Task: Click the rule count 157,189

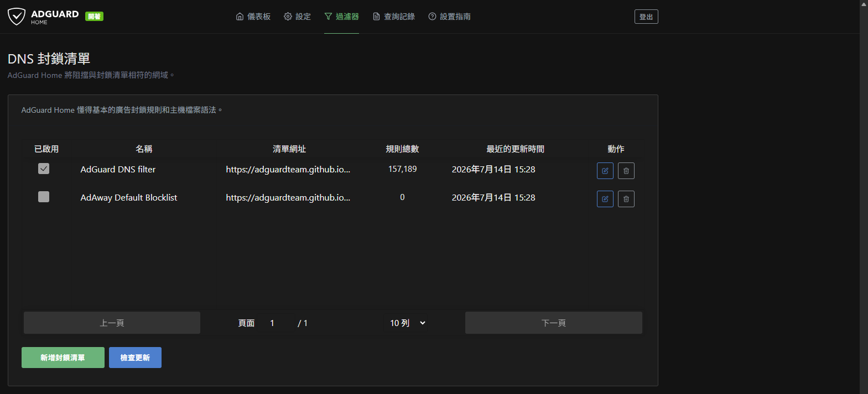Action: 403,169
